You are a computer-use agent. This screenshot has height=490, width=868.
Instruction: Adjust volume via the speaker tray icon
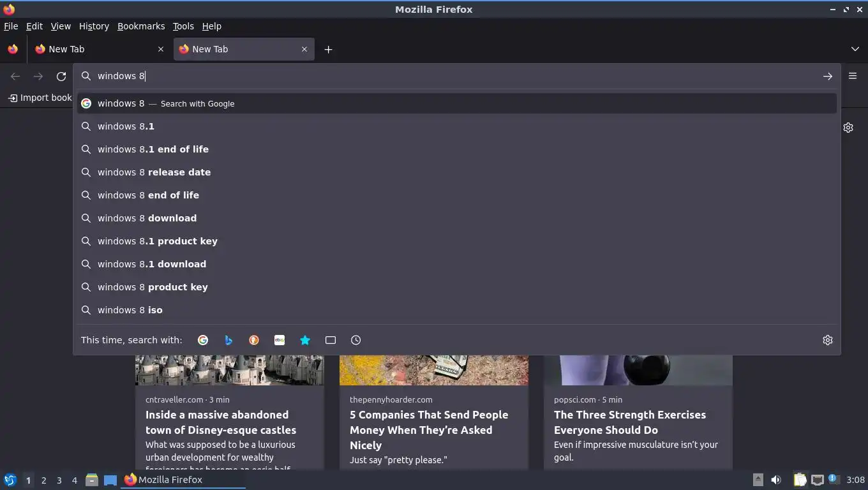click(776, 480)
